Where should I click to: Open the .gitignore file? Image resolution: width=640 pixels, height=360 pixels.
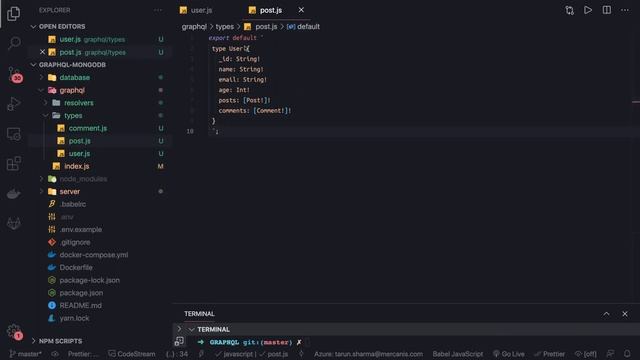(x=75, y=242)
